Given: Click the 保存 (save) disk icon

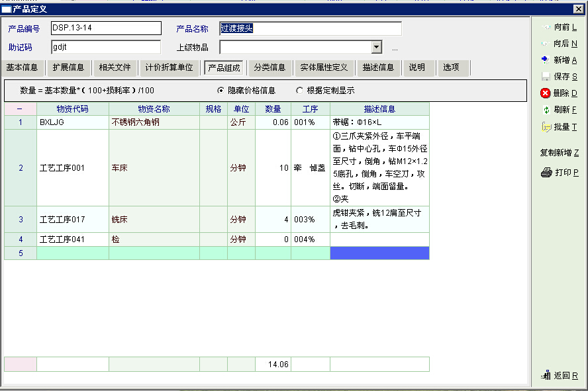Looking at the screenshot, I should click(x=546, y=77).
